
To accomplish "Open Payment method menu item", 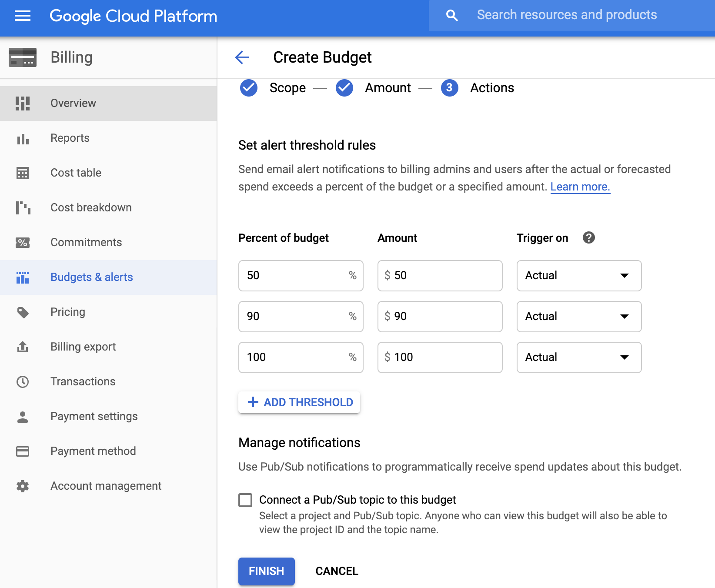I will click(109, 451).
